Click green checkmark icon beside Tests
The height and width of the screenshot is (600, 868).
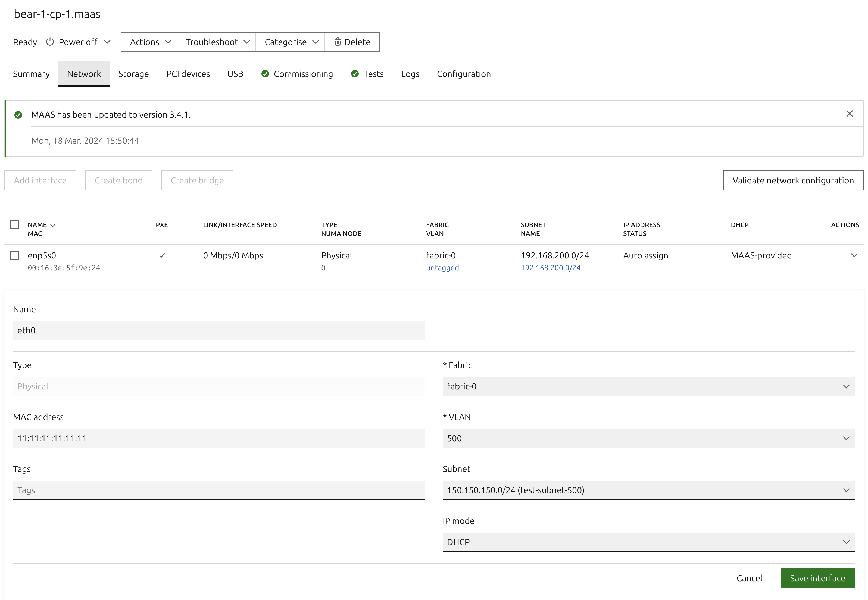354,74
